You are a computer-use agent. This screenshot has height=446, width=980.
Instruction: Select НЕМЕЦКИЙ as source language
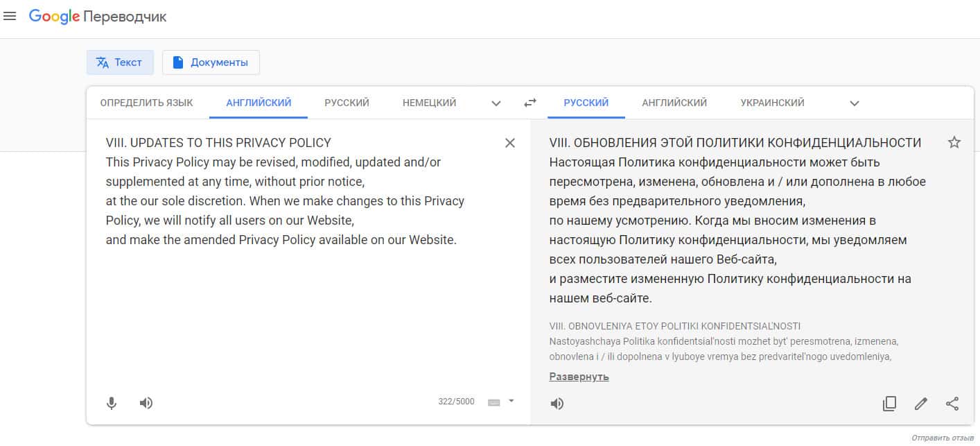429,103
